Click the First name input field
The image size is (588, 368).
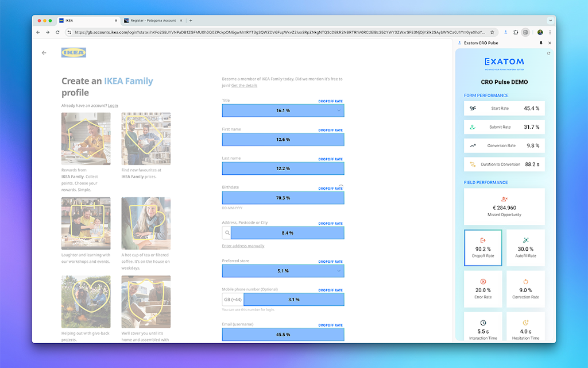pyautogui.click(x=283, y=139)
